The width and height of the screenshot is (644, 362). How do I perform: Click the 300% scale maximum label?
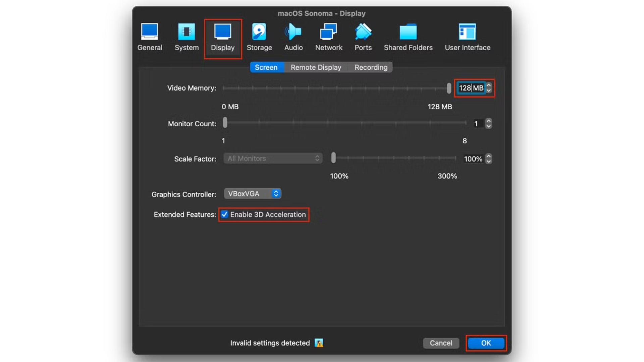coord(447,176)
